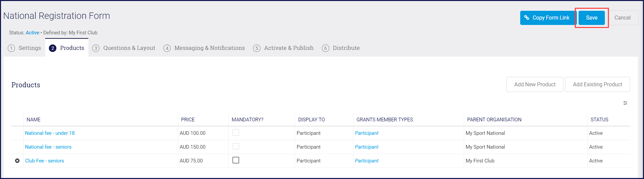Open the Club Fee - seniors product link
The height and width of the screenshot is (179, 644).
(x=45, y=161)
